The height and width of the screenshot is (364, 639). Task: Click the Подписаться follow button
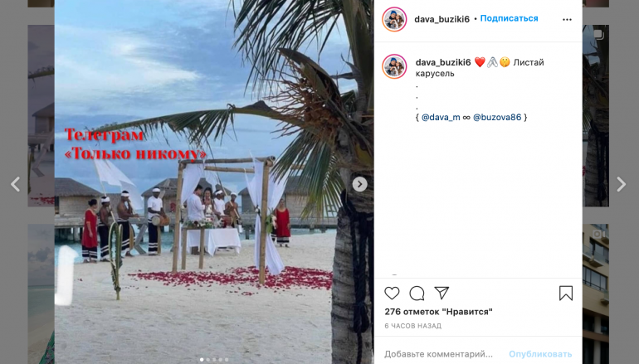pyautogui.click(x=509, y=18)
